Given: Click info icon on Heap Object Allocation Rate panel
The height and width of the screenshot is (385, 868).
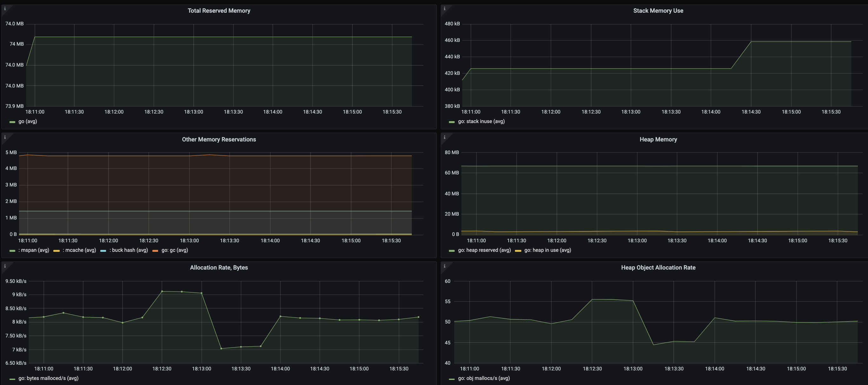Looking at the screenshot, I should tap(444, 266).
